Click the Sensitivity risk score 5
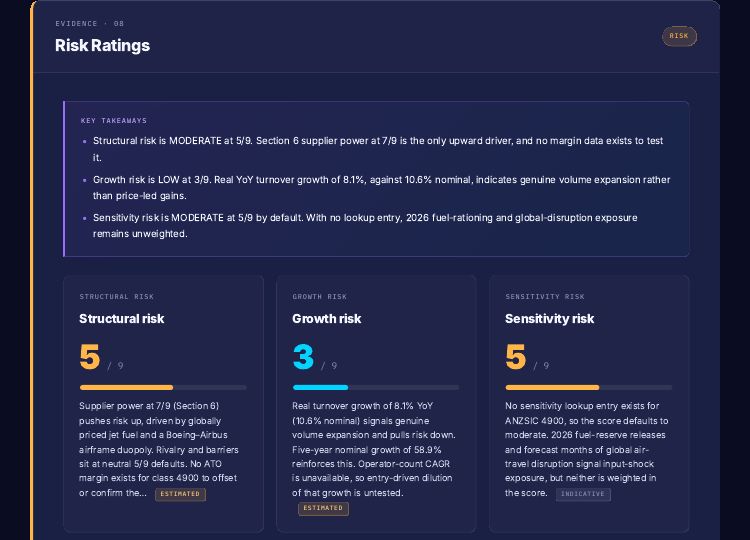 click(x=516, y=357)
